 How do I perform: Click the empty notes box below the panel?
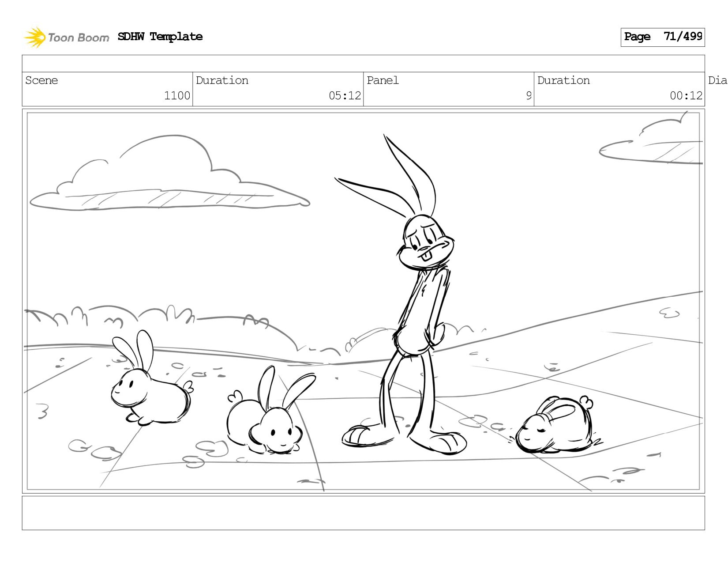tap(363, 513)
